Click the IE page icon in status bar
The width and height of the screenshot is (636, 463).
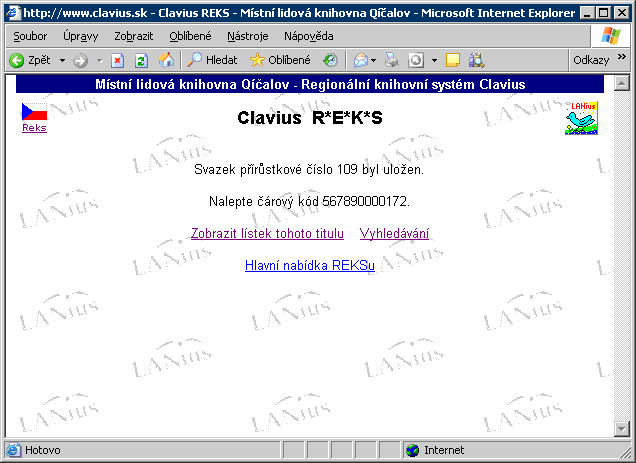[x=13, y=450]
